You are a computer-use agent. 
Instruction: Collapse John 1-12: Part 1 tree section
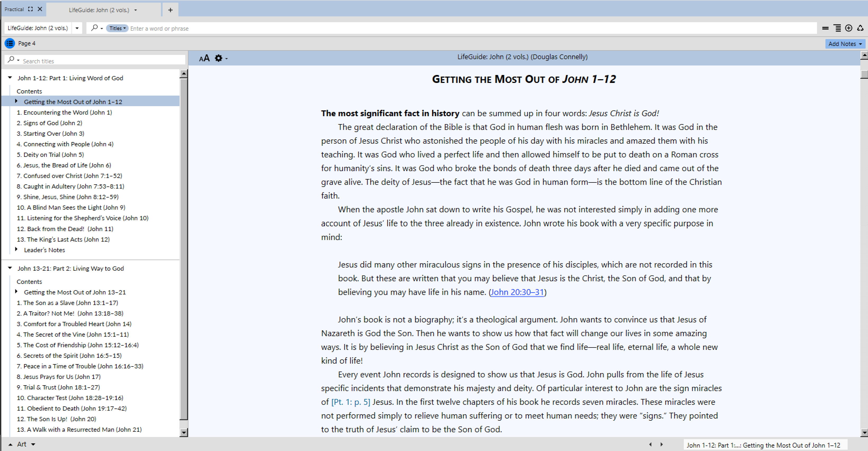tap(10, 78)
